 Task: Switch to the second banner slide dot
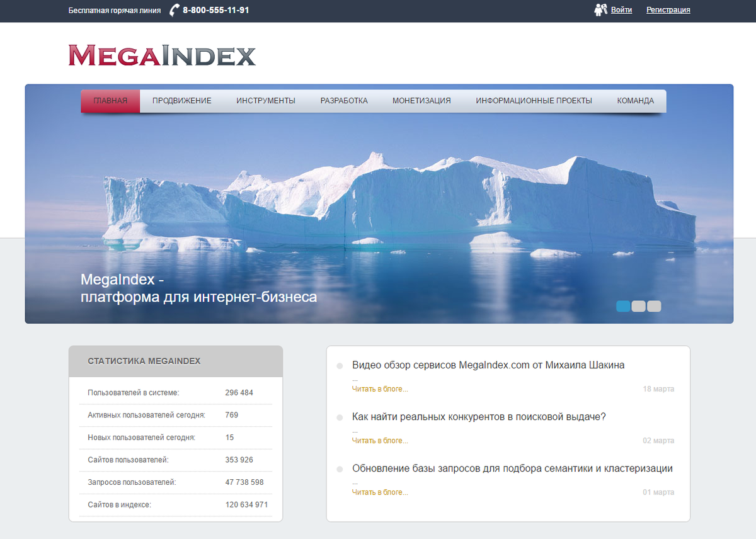[639, 307]
